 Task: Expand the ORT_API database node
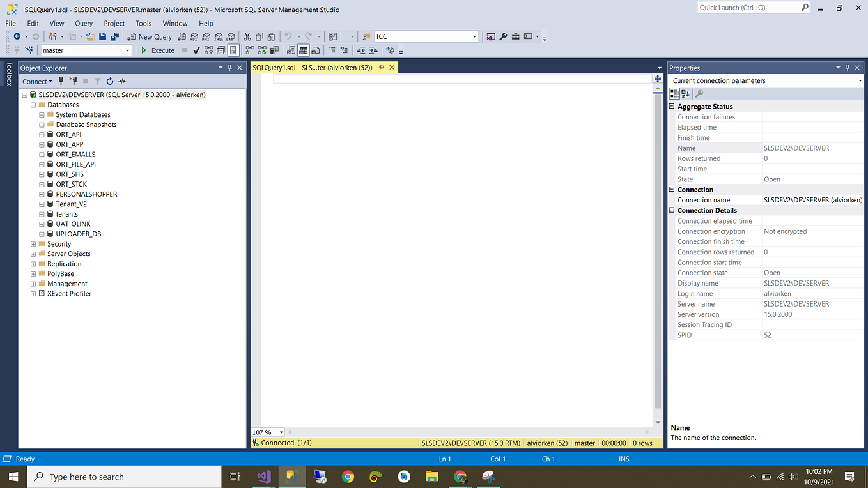click(41, 134)
